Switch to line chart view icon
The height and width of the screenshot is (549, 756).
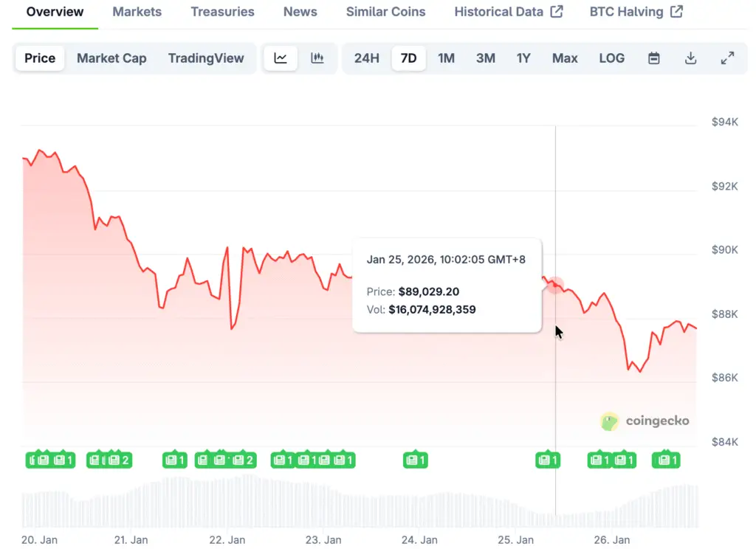[x=281, y=58]
